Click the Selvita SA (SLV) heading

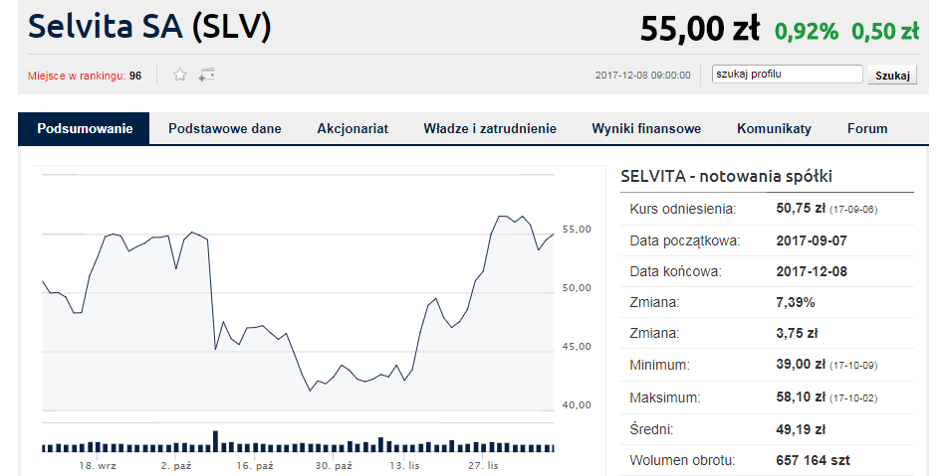[x=150, y=27]
